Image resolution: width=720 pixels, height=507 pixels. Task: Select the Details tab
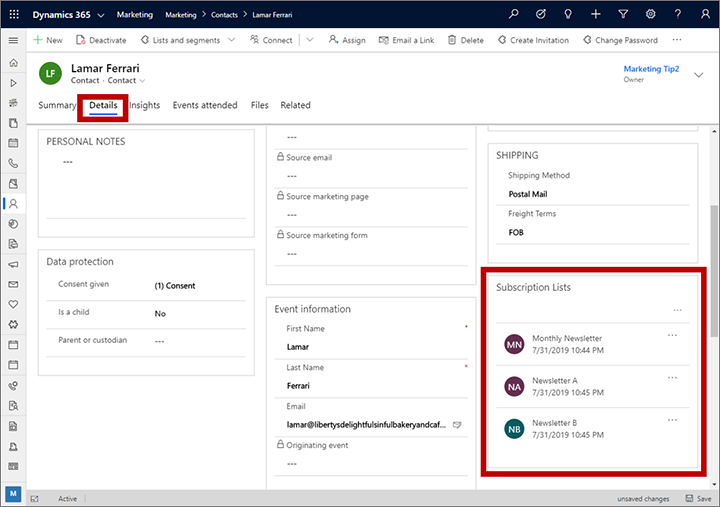coord(103,105)
